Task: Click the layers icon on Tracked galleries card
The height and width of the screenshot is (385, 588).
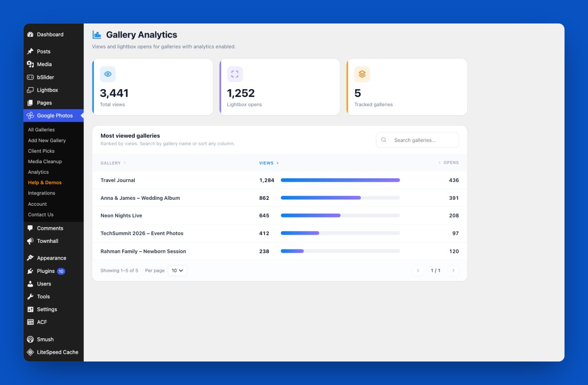Action: (x=362, y=74)
